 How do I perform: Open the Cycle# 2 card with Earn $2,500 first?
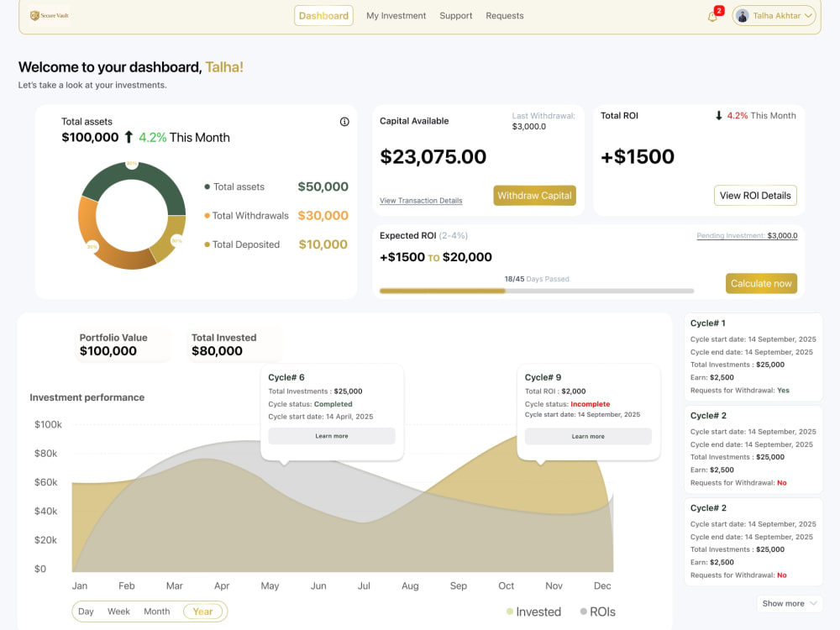click(x=753, y=449)
